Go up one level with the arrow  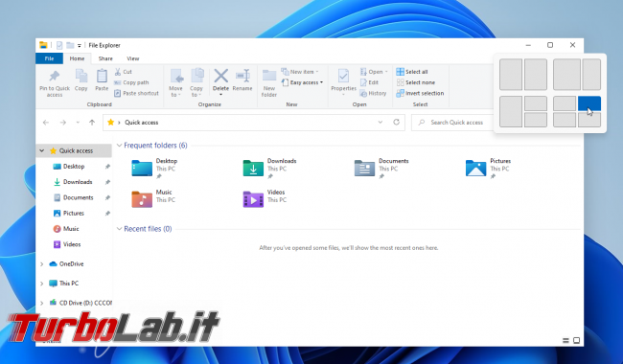pyautogui.click(x=92, y=123)
